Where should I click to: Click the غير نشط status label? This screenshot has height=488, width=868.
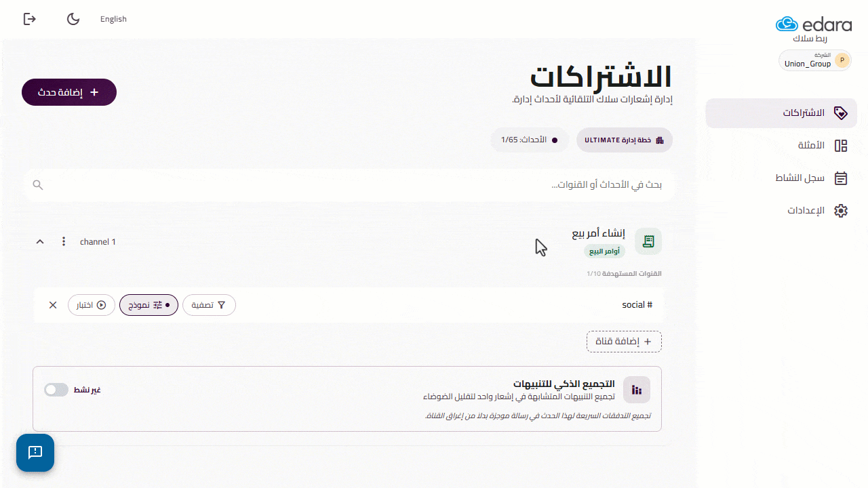87,390
